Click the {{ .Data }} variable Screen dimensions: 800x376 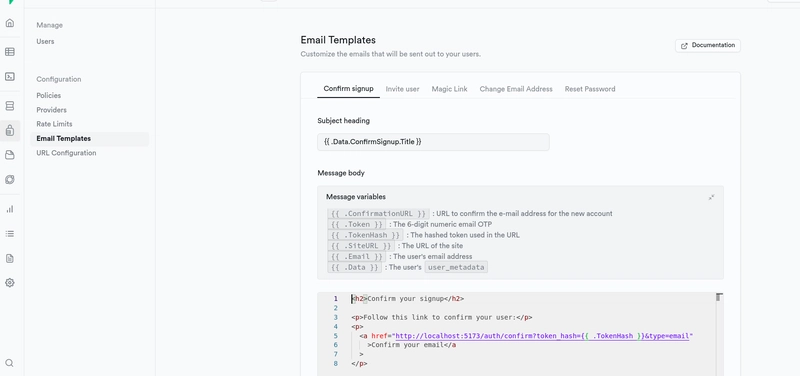click(x=355, y=267)
